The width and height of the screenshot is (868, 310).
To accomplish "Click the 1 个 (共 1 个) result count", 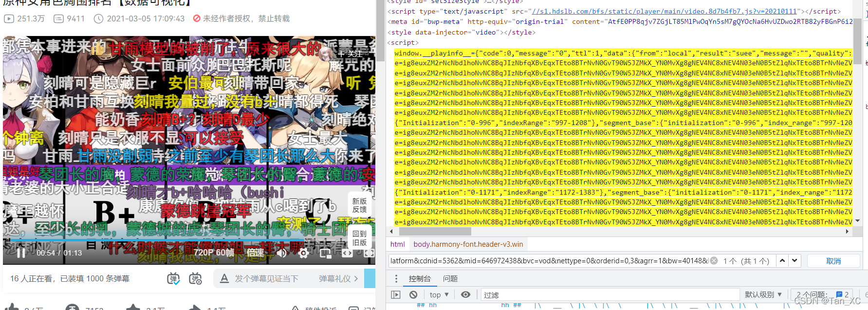I will pos(746,261).
